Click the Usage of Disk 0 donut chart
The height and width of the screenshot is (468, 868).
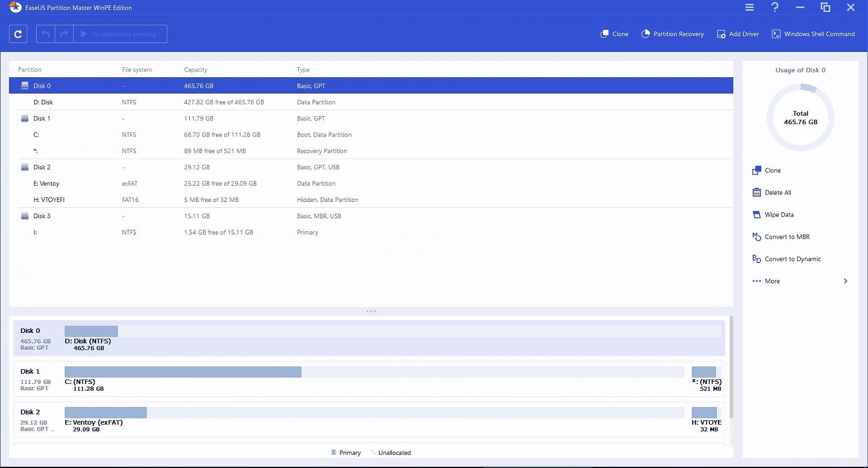pyautogui.click(x=800, y=117)
